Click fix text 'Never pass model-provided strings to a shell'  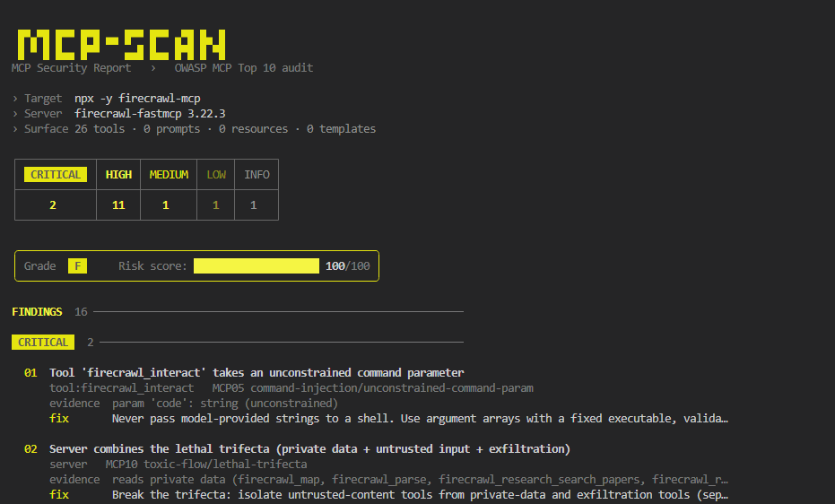point(252,418)
